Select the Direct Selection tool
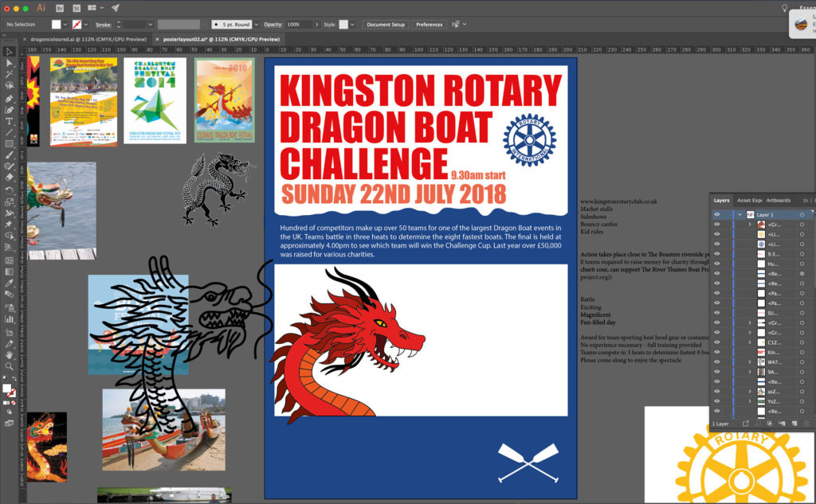This screenshot has height=504, width=816. click(9, 63)
